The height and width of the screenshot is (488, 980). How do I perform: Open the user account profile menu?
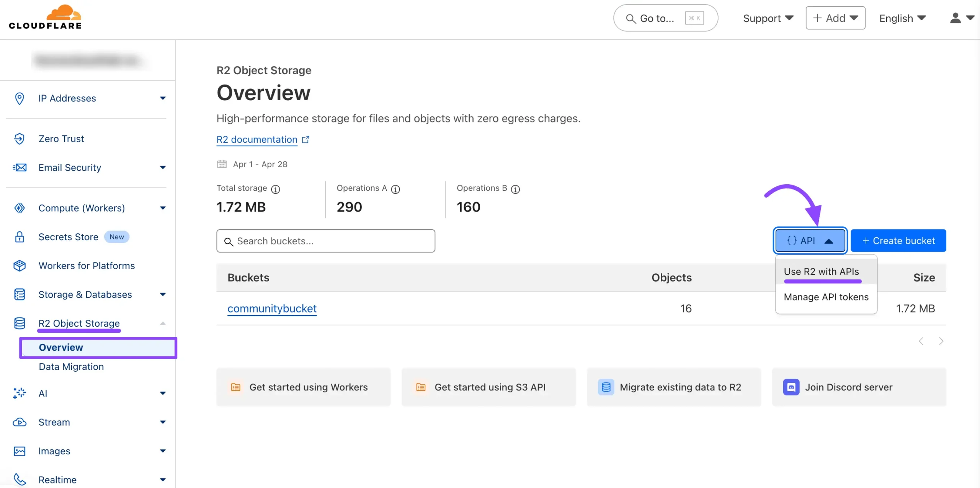coord(962,18)
